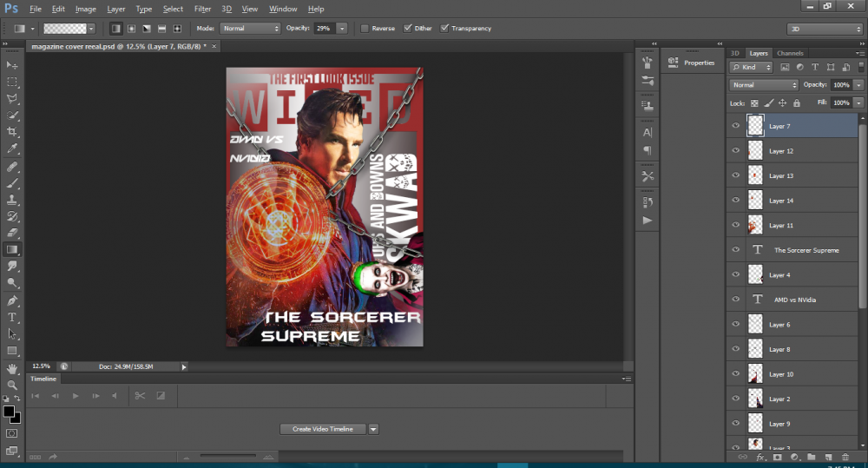The image size is (868, 468).
Task: Lock transparent pixels in Layers panel
Action: tap(754, 103)
